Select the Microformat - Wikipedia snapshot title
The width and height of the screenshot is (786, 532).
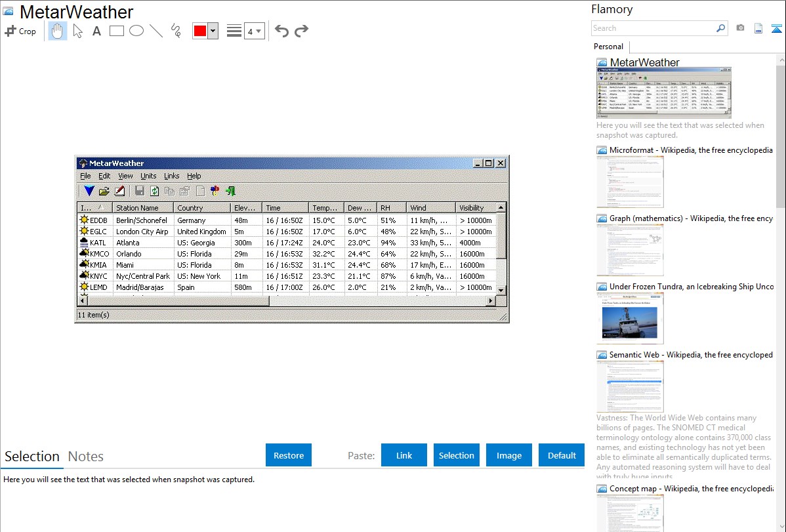coord(691,150)
